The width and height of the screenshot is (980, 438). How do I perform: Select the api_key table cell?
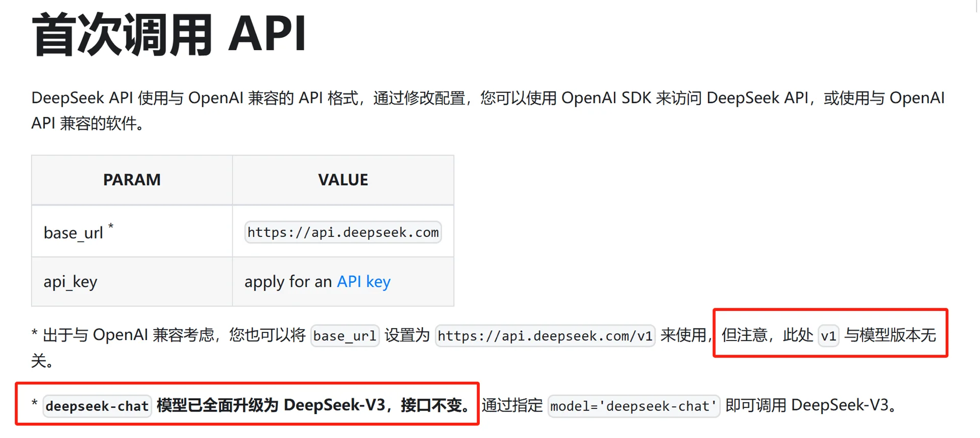[132, 281]
